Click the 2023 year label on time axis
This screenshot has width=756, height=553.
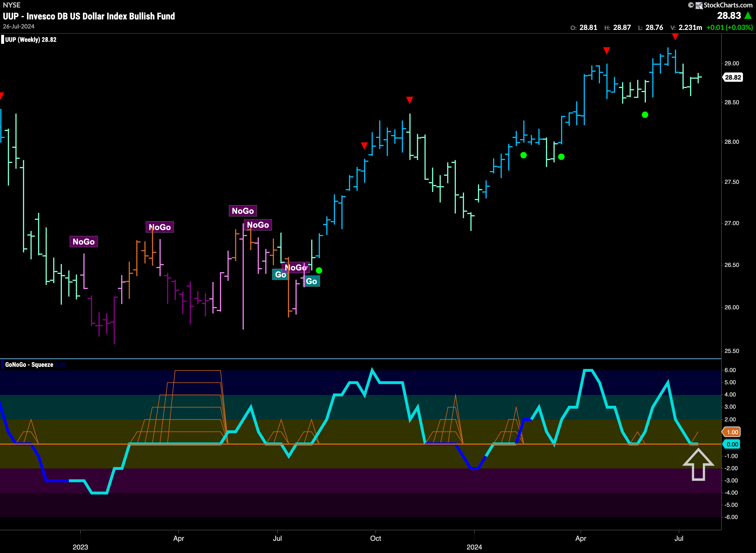(80, 547)
